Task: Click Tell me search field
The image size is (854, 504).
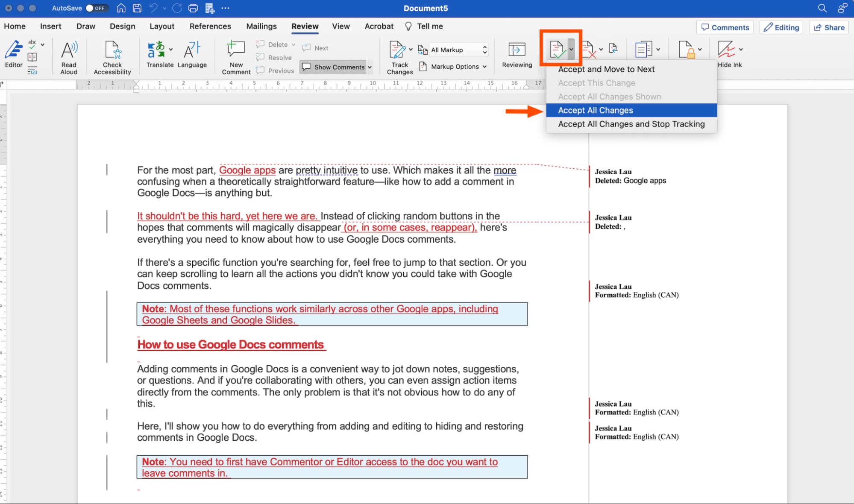Action: coord(424,26)
